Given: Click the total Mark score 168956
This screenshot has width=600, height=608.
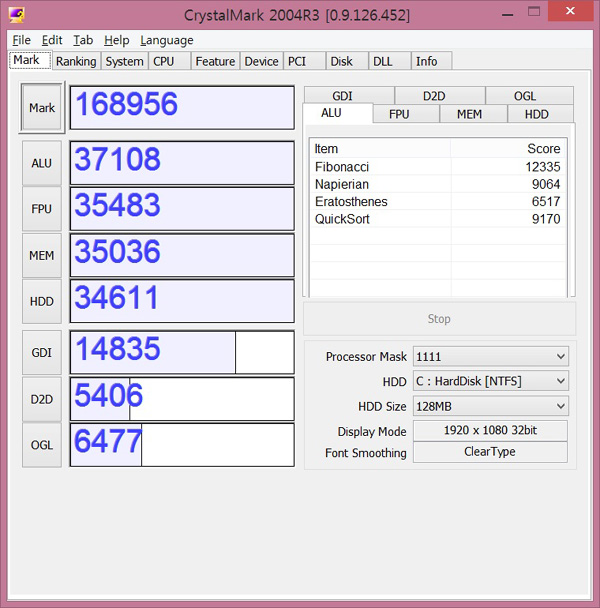Looking at the screenshot, I should coord(182,107).
